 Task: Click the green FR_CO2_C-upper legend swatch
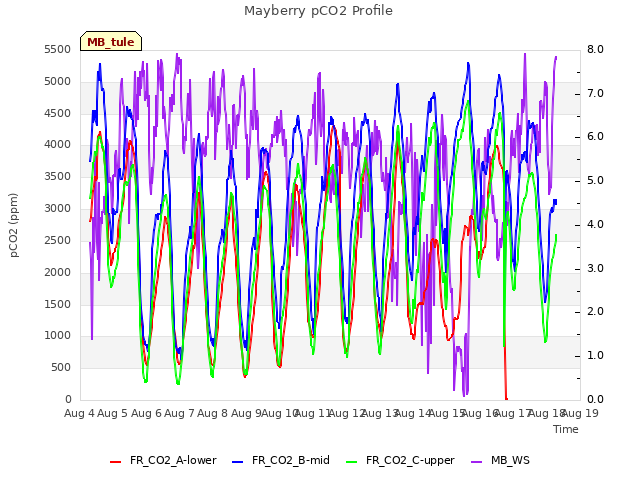coord(351,462)
